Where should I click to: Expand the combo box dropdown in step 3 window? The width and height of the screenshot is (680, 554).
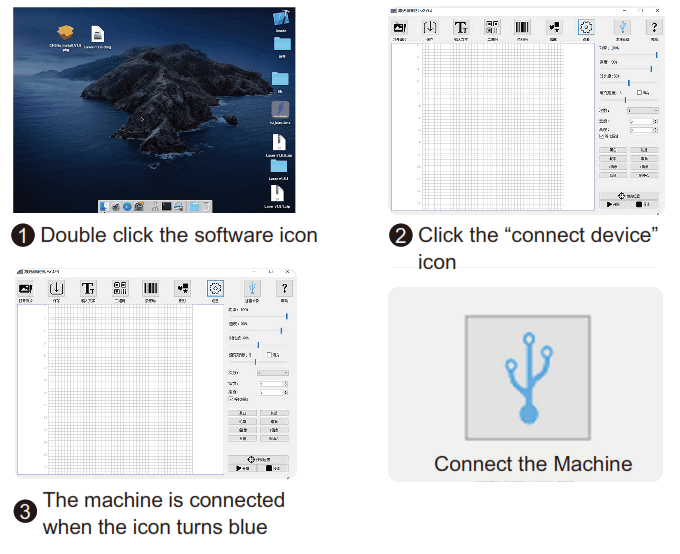coord(273,373)
